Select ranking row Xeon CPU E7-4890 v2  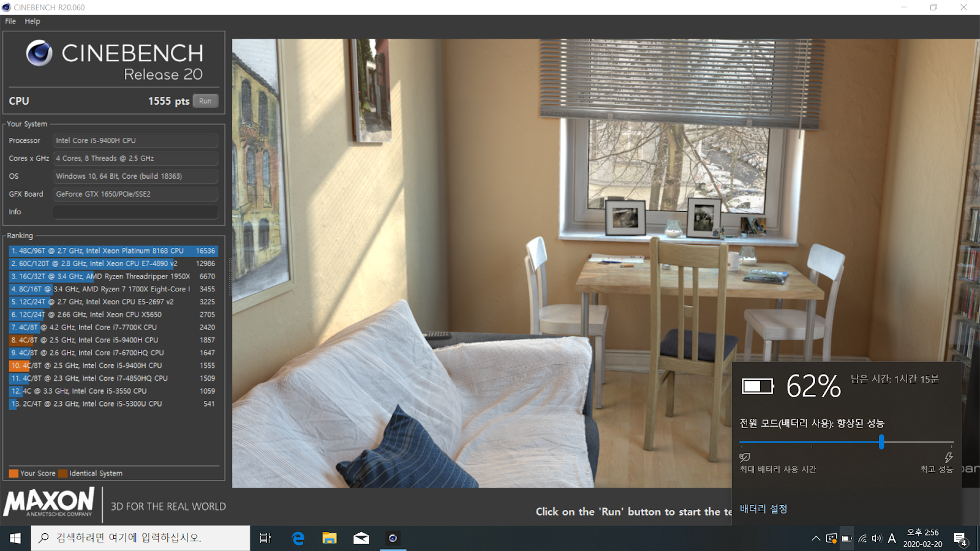113,264
